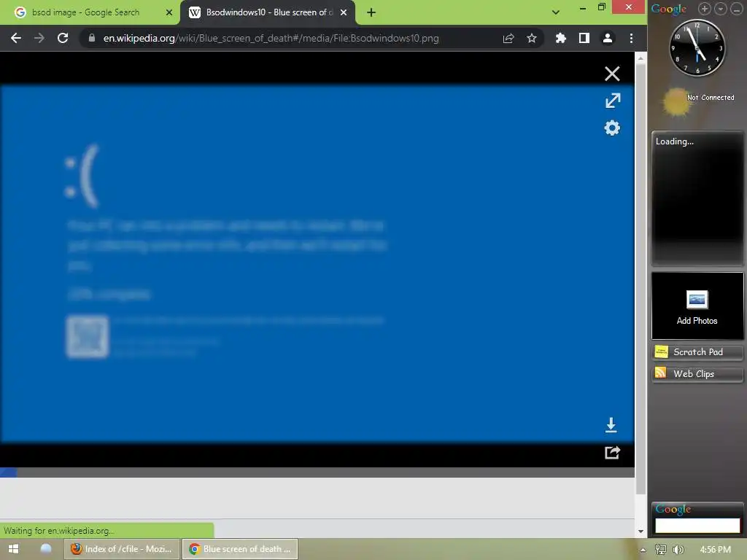This screenshot has width=747, height=560.
Task: Expand the image to full screen
Action: 613,101
